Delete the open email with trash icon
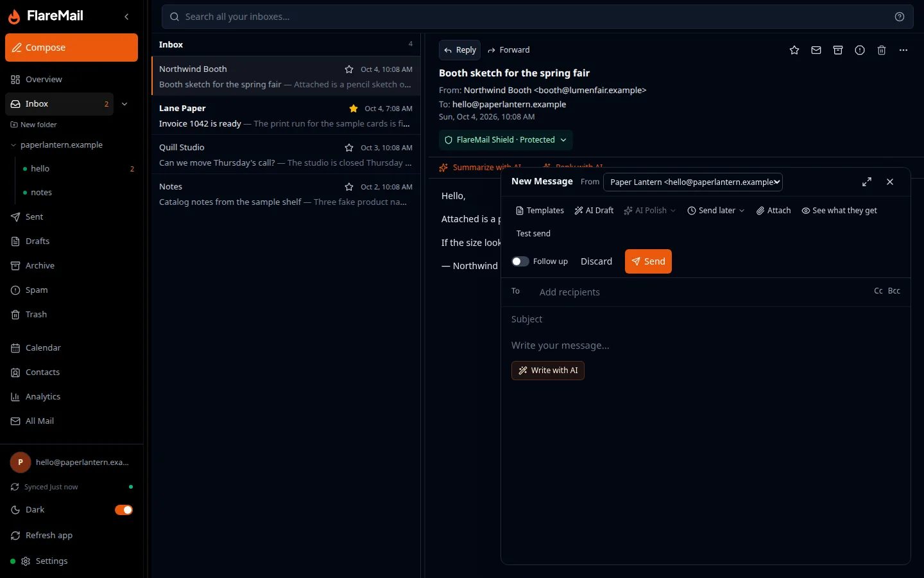924x578 pixels. (x=882, y=50)
